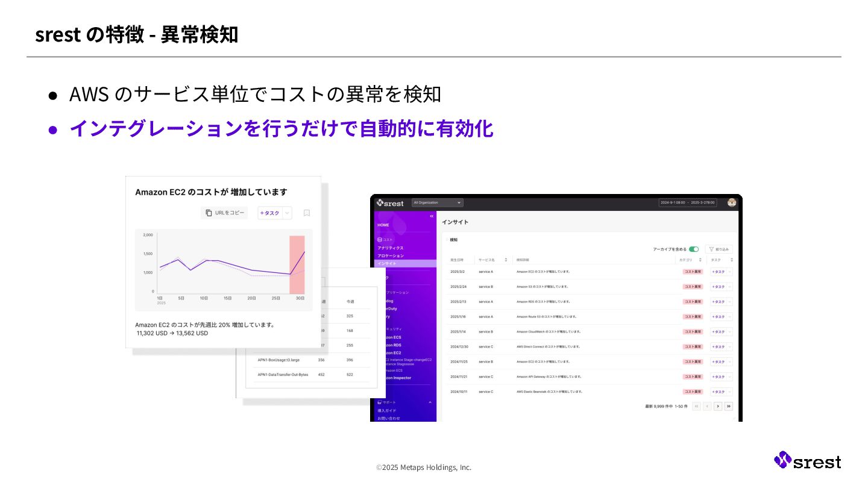Add task on Amazon API Gateway row
Viewport: 868px width, 488px height.
719,377
